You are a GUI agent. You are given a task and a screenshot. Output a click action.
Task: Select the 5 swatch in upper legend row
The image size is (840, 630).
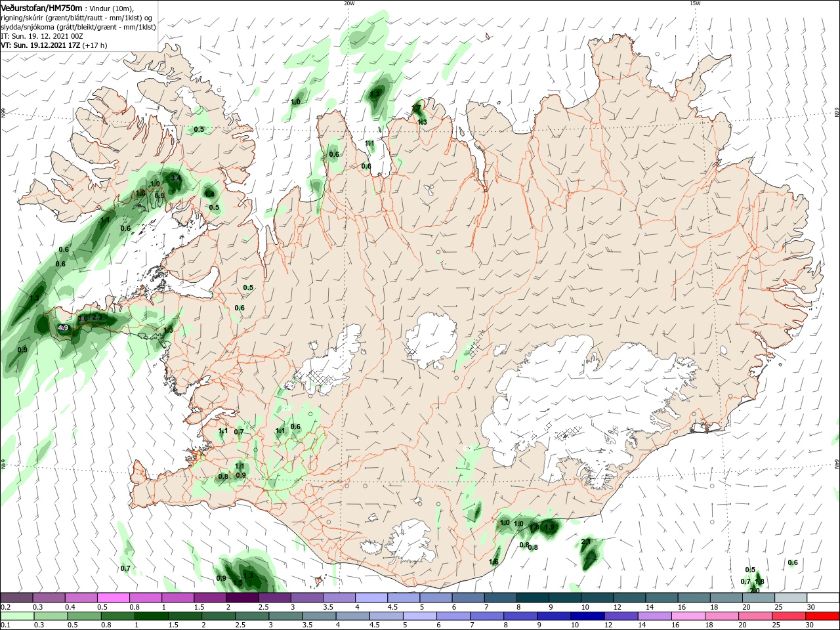point(435,598)
